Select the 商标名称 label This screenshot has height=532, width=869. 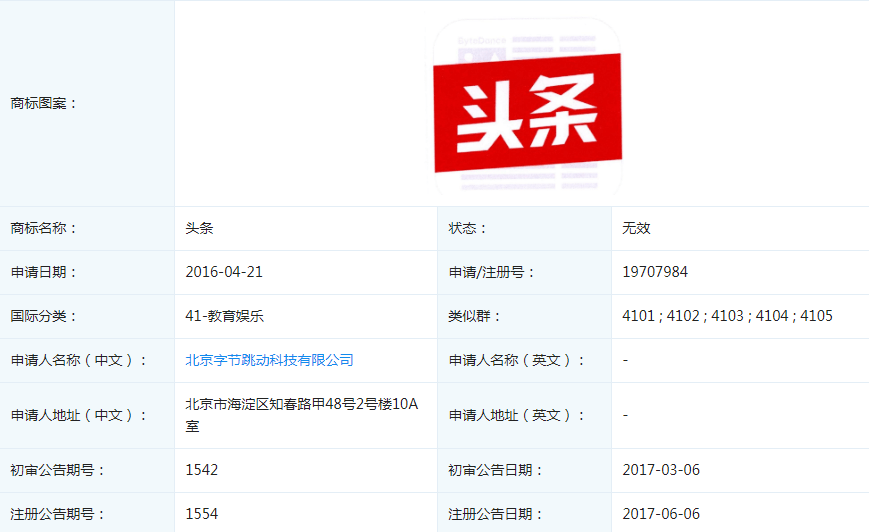(43, 228)
